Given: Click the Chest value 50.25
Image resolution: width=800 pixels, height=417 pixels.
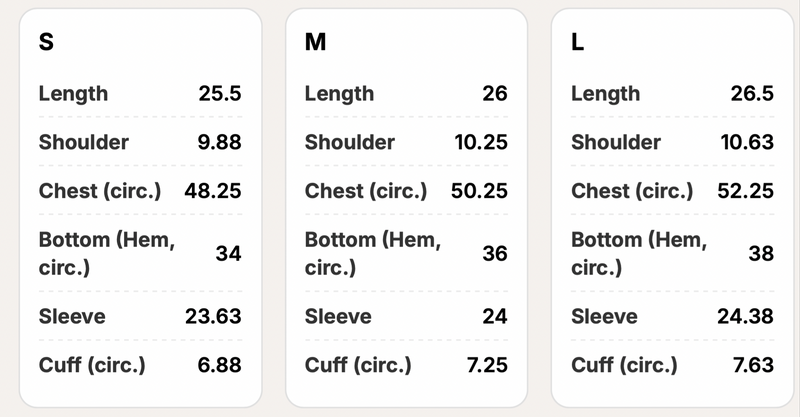Looking at the screenshot, I should tap(479, 190).
